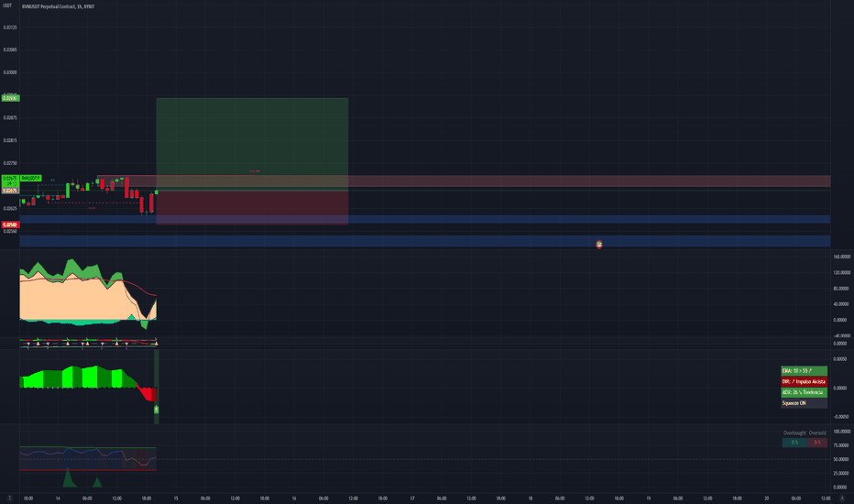Toggle auto scale A button
Image resolution: width=854 pixels, height=504 pixels.
pyautogui.click(x=842, y=498)
